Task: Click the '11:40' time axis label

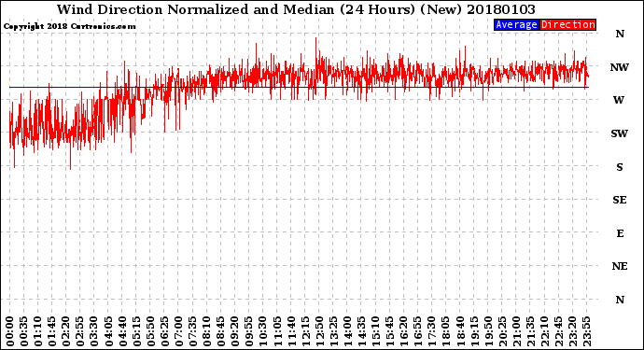Action: 291,331
